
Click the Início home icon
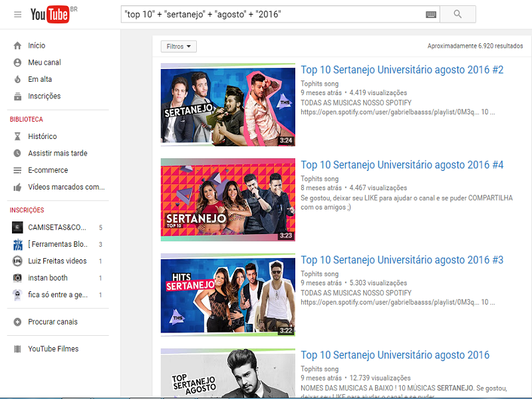[x=17, y=45]
